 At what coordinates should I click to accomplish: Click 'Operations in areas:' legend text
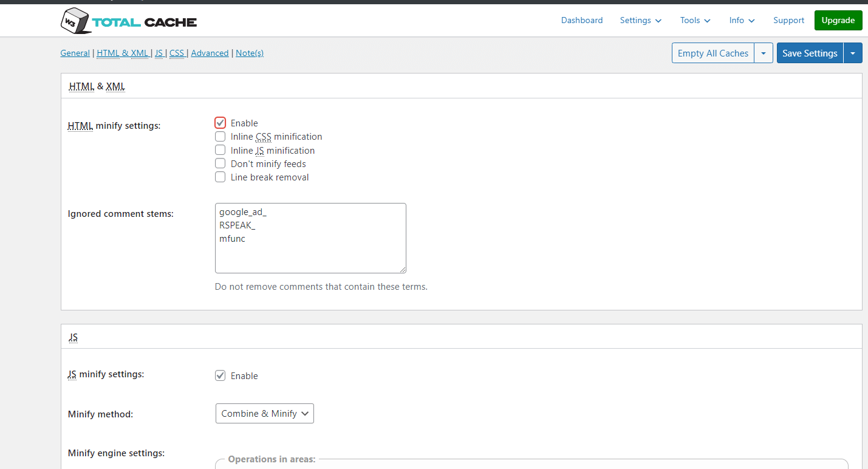click(272, 459)
